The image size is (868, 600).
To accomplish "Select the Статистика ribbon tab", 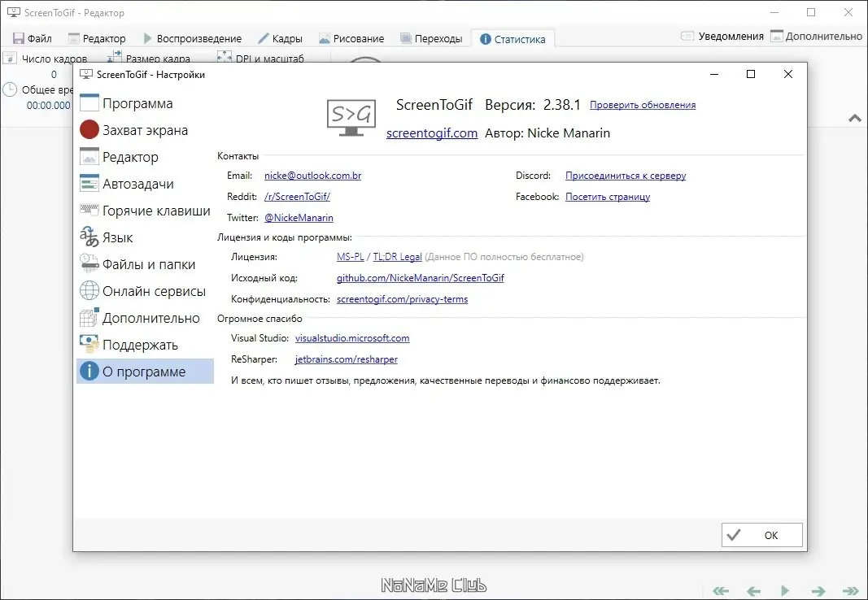I will point(513,39).
